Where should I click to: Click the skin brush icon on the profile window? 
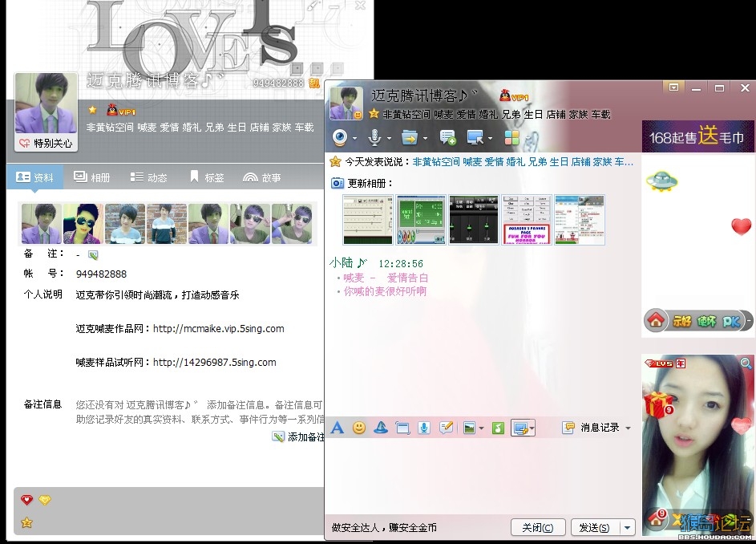[314, 6]
